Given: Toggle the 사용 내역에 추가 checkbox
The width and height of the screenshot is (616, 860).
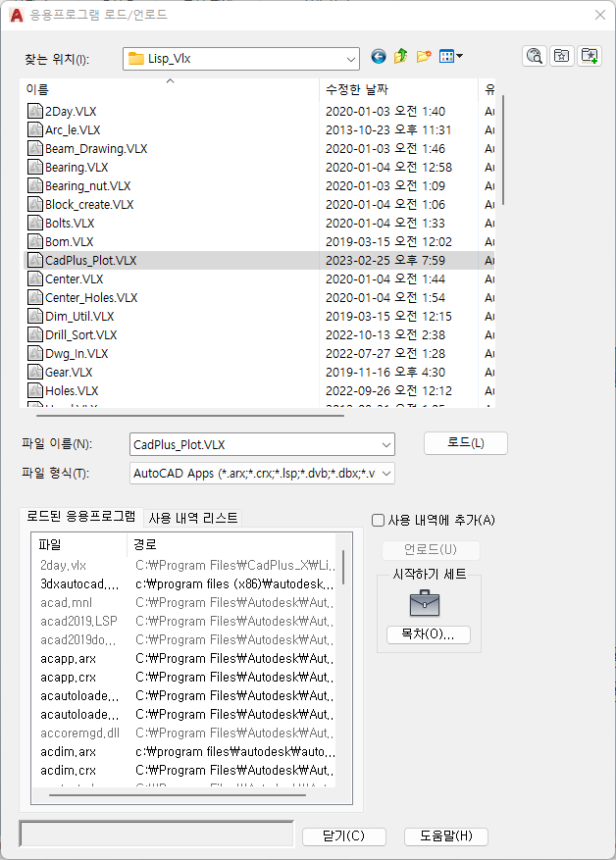Looking at the screenshot, I should (378, 520).
